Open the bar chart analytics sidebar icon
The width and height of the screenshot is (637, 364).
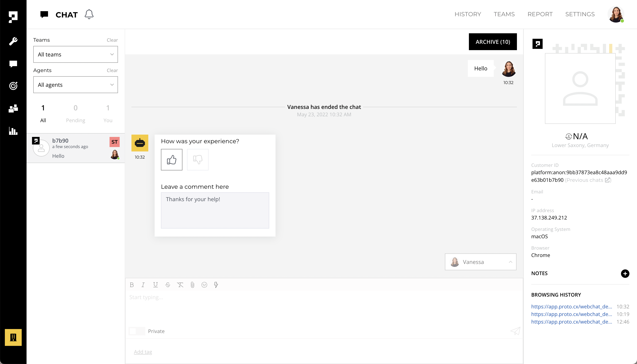tap(13, 131)
